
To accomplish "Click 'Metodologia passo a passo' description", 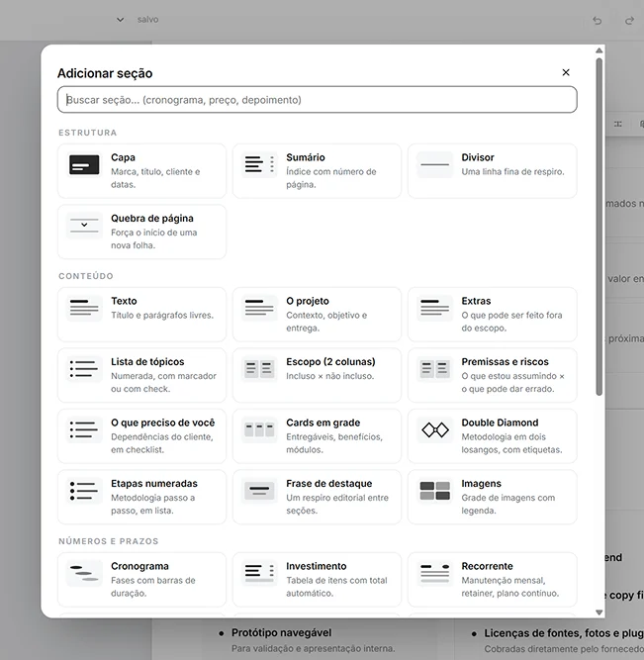I will pos(152,504).
